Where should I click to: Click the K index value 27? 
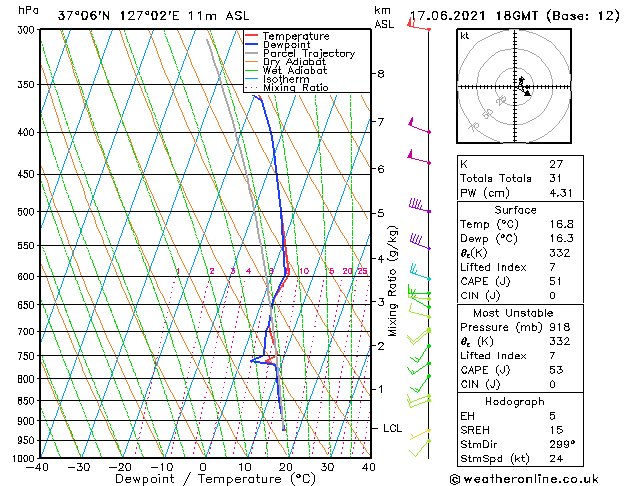(x=556, y=164)
